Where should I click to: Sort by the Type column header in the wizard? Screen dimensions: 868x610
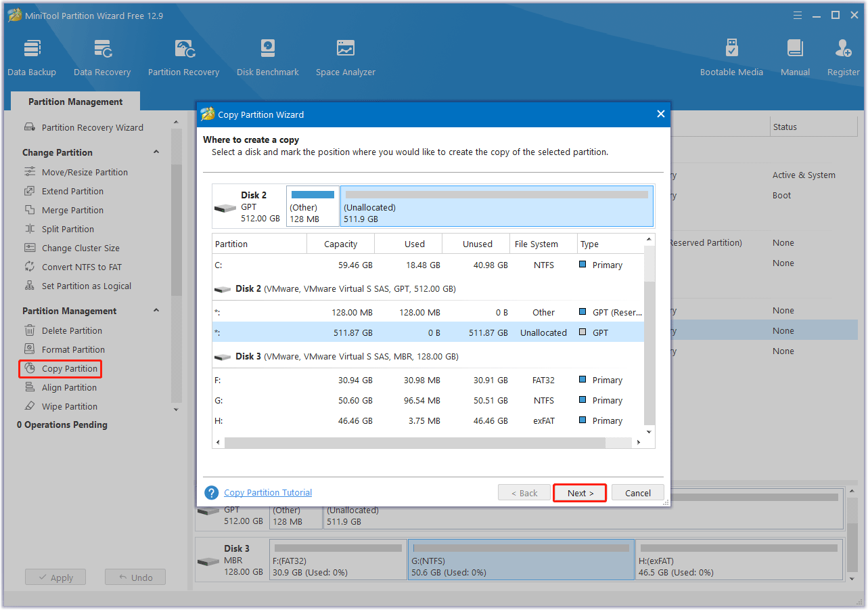610,244
